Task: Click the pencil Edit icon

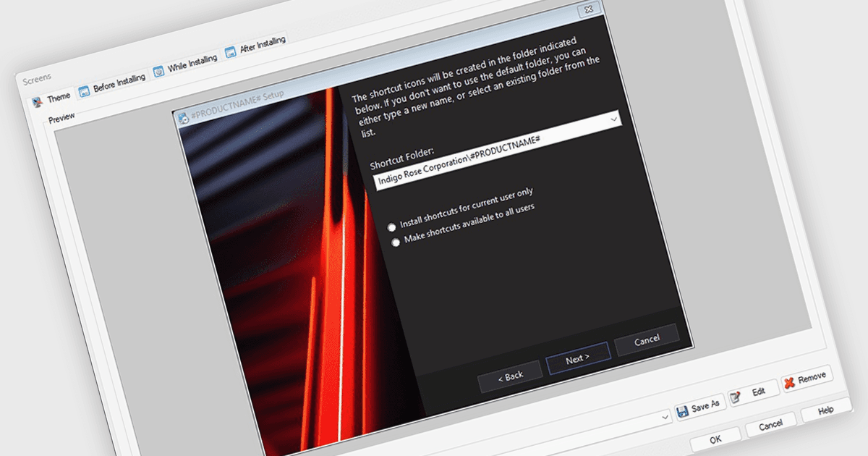Action: point(736,397)
